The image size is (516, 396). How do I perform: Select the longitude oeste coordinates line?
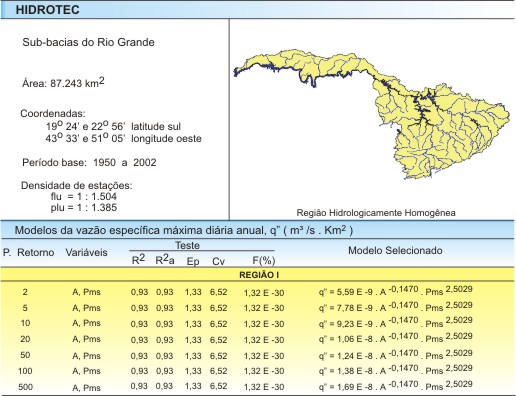click(x=123, y=138)
